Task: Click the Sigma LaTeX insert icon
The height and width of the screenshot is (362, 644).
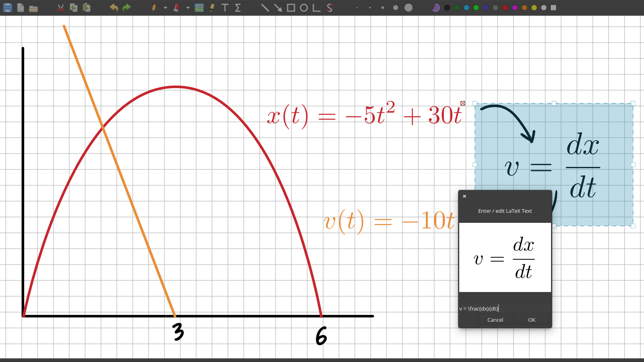Action: tap(238, 8)
